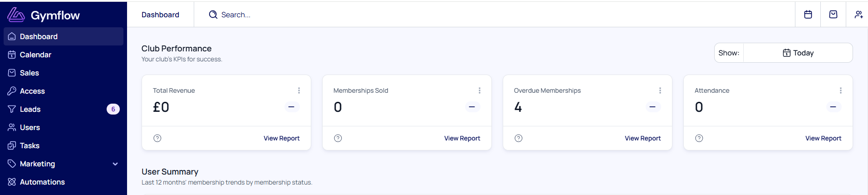
Task: Click the help icon on Total Revenue card
Action: [157, 138]
